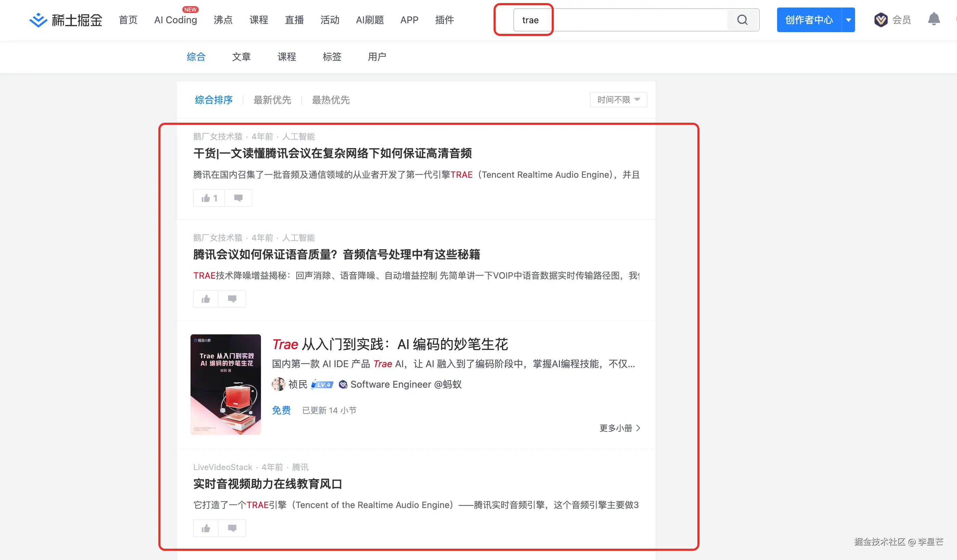The width and height of the screenshot is (957, 560).
Task: Open the notification bell
Action: coord(934,20)
